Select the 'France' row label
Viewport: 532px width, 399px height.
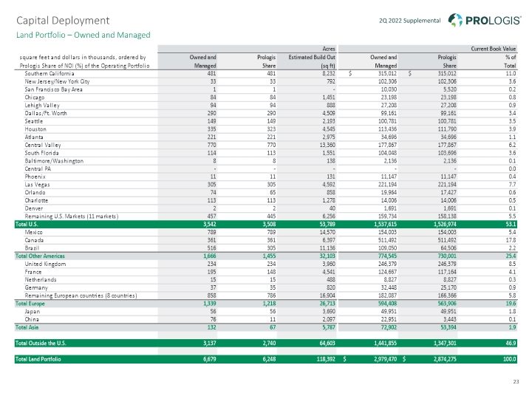tap(33, 272)
